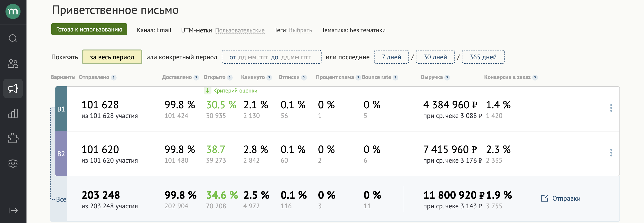Click the Тематика: Без тематики label

[x=354, y=30]
